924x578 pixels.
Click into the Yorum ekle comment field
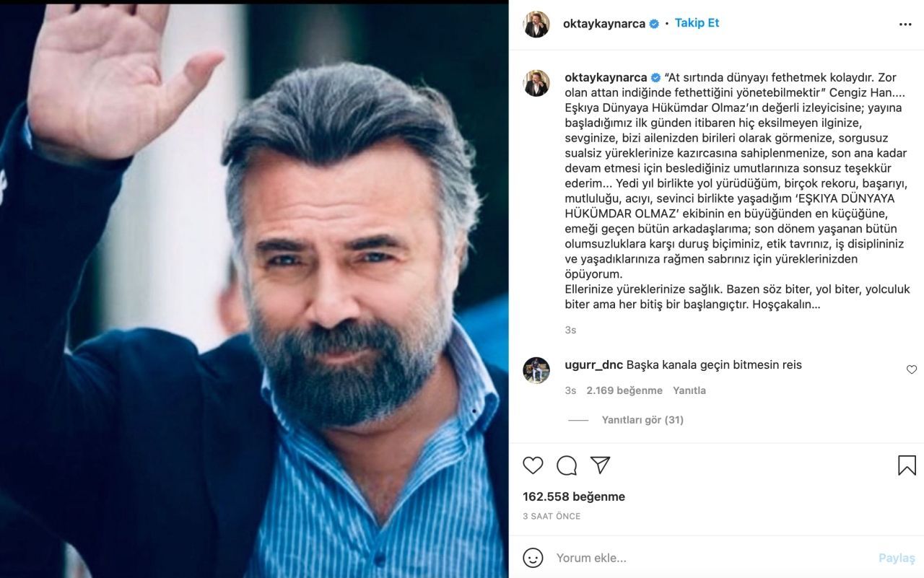[707, 558]
